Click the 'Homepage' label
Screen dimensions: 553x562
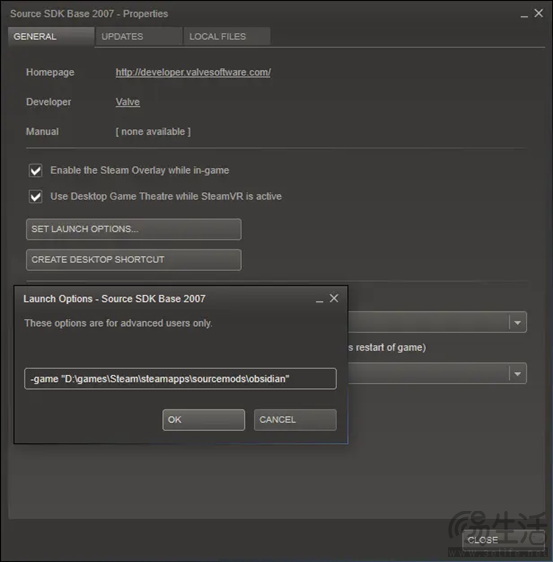point(50,72)
